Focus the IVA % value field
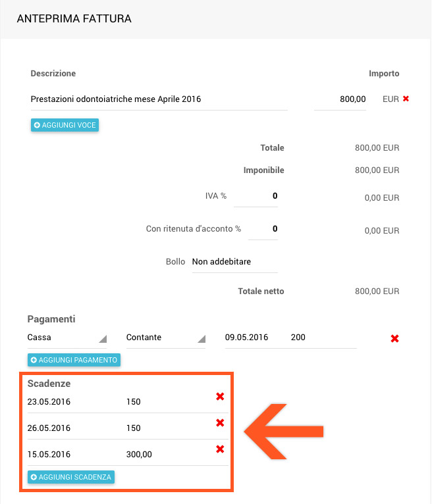This screenshot has width=432, height=504. point(256,196)
